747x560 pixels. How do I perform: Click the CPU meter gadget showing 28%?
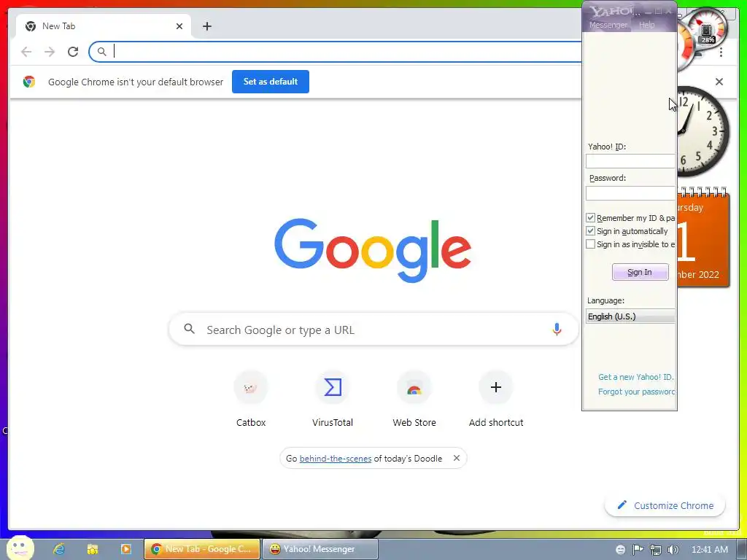pyautogui.click(x=708, y=29)
